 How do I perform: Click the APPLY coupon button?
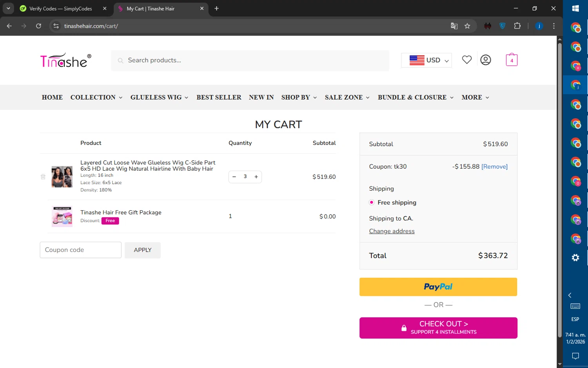coord(143,250)
